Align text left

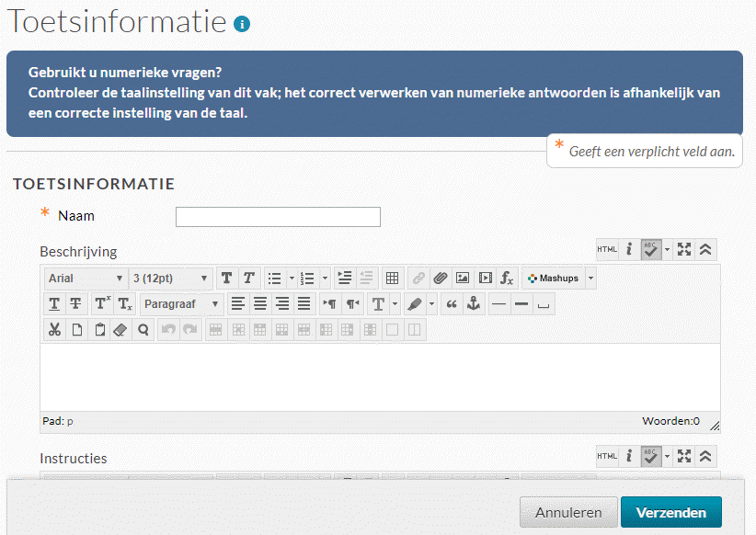[237, 304]
